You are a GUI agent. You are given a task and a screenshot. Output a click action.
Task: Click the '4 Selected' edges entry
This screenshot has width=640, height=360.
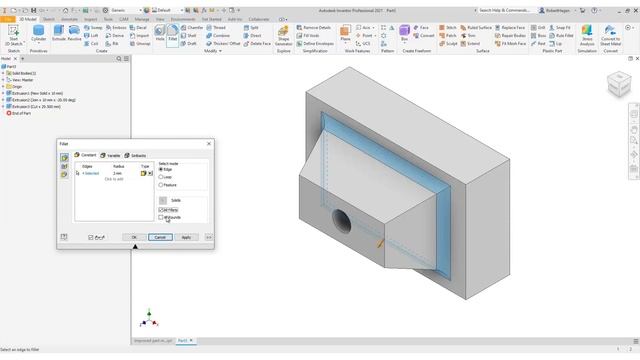coord(91,173)
